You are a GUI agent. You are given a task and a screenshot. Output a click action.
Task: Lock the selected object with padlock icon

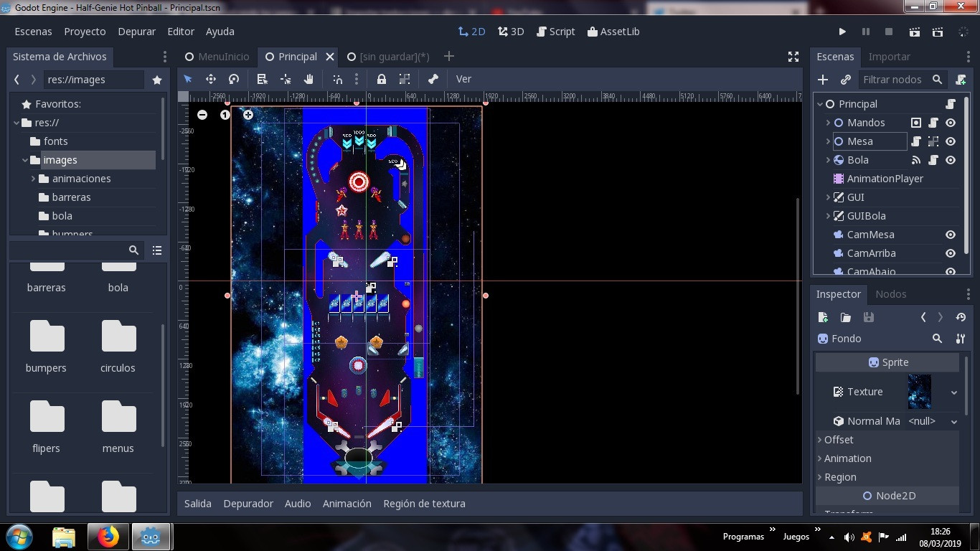[x=382, y=79]
